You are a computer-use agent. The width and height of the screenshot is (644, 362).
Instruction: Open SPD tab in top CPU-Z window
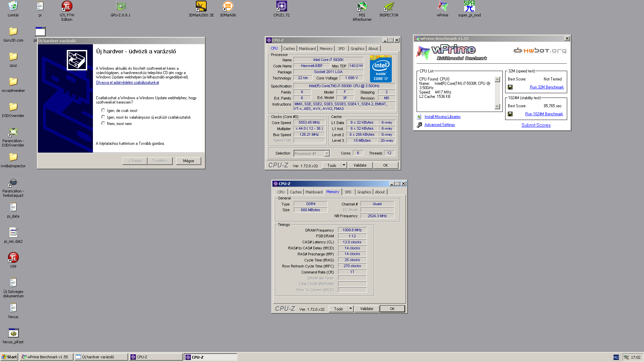341,49
